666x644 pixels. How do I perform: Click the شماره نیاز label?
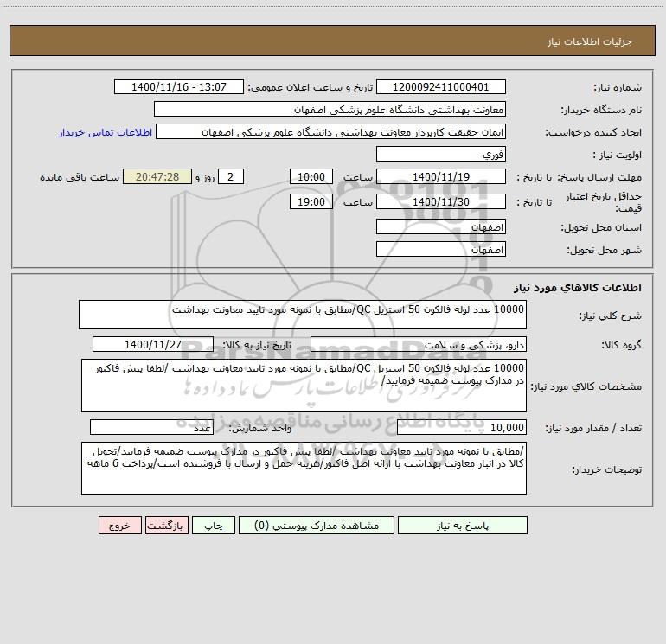(618, 87)
